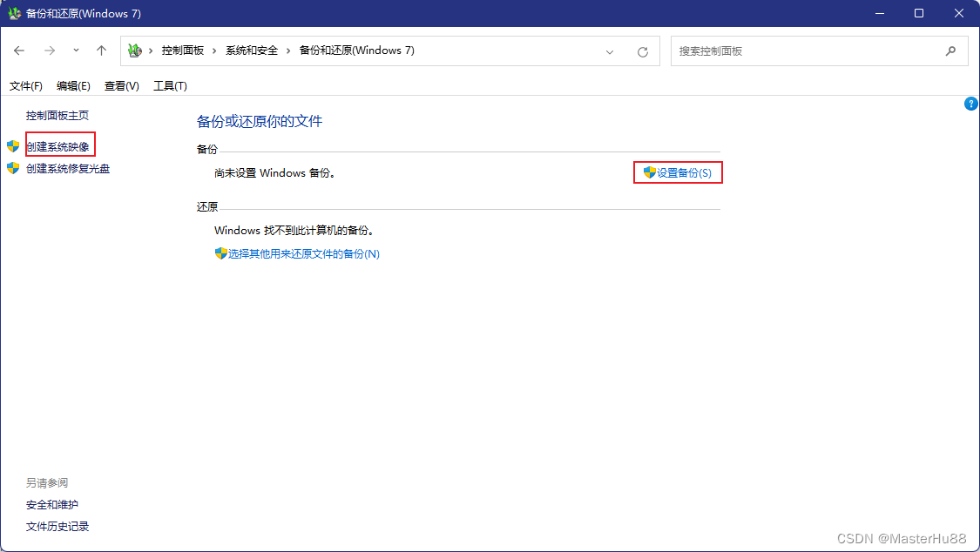
Task: Click the search magnifier icon
Action: [x=950, y=51]
